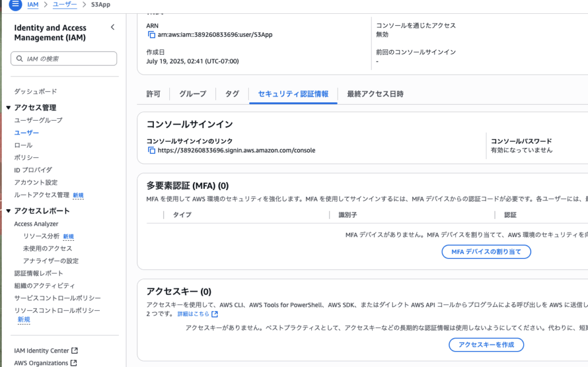Image resolution: width=588 pixels, height=367 pixels.
Task: Click the 多要素認証 (MFA) (0) heading
Action: pos(188,186)
